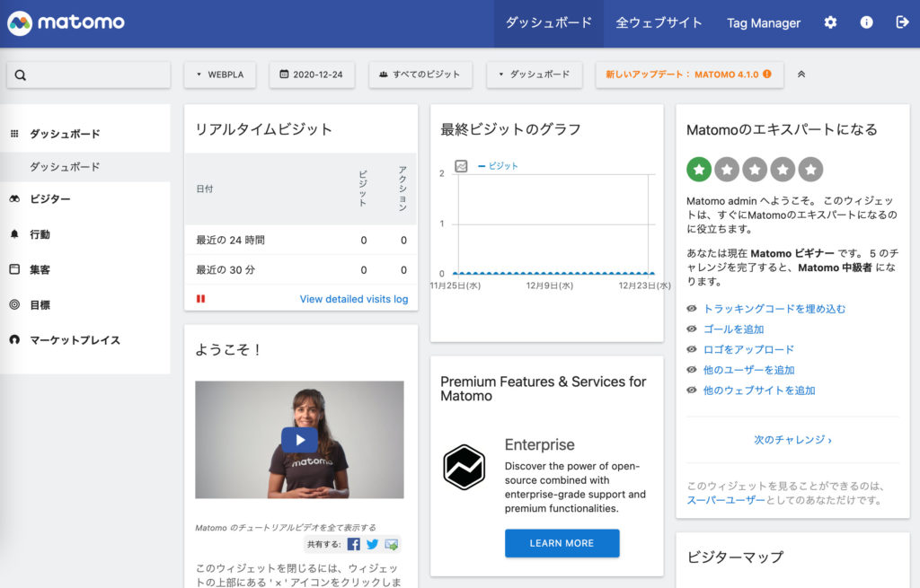Open the WEBPLA website selector dropdown
The height and width of the screenshot is (588, 920).
tap(220, 75)
